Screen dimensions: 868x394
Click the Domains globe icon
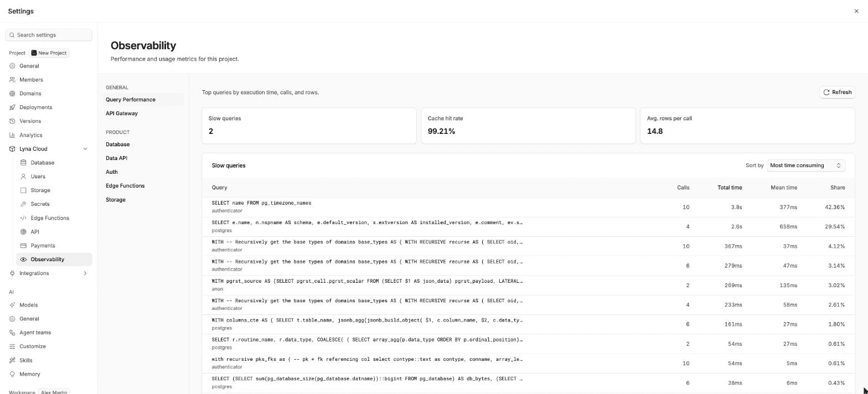coord(12,94)
